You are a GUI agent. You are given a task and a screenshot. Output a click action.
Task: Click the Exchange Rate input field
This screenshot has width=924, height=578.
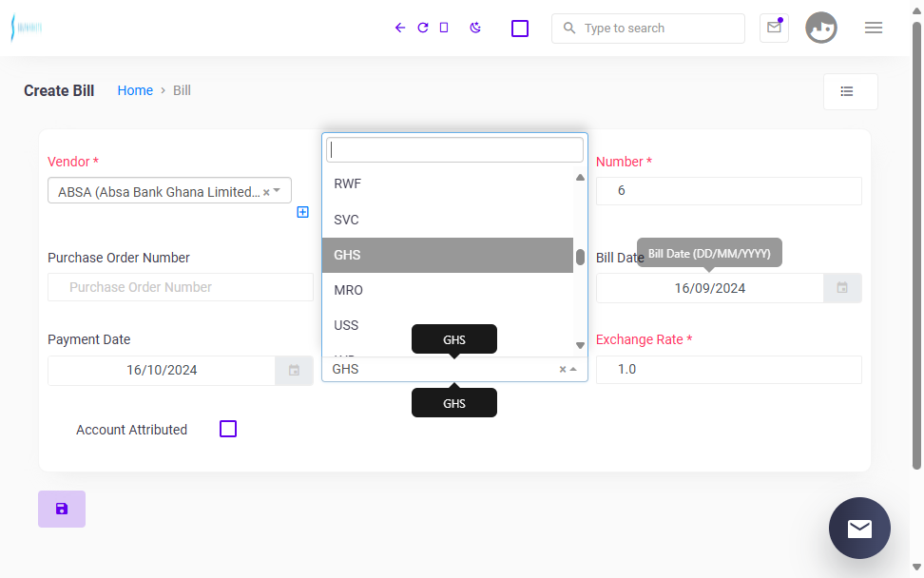click(729, 370)
